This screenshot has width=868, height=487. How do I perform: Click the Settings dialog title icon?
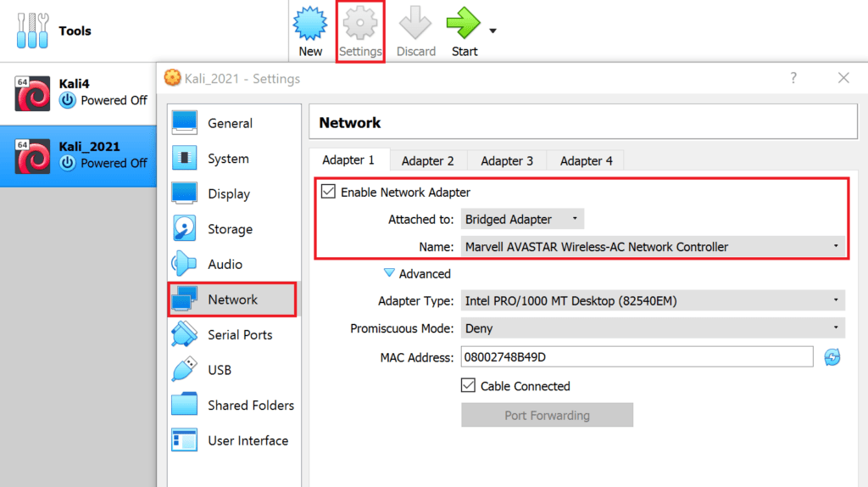pos(172,78)
